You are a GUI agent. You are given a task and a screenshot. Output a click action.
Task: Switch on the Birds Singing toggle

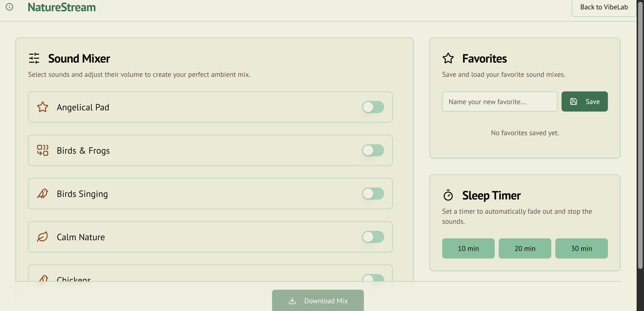[x=373, y=194]
